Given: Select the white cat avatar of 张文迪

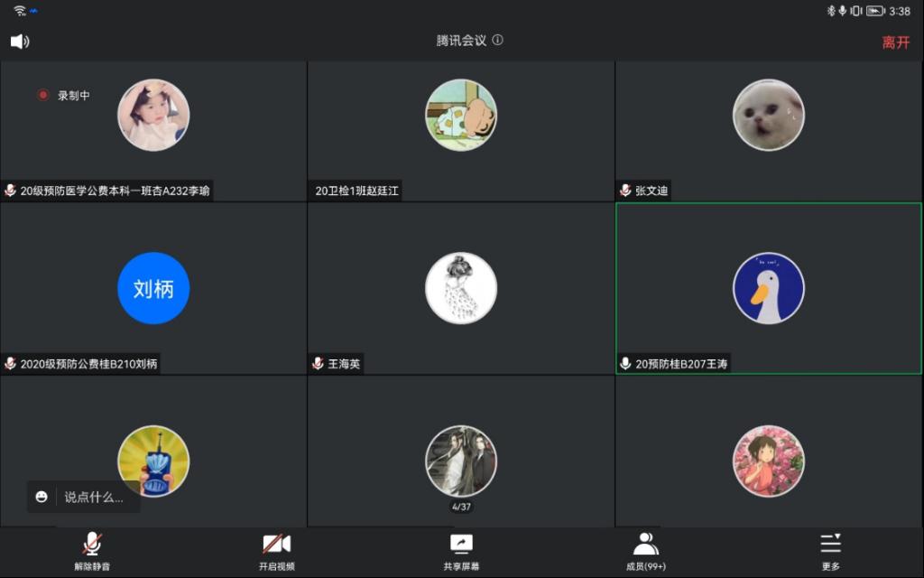Looking at the screenshot, I should [768, 115].
